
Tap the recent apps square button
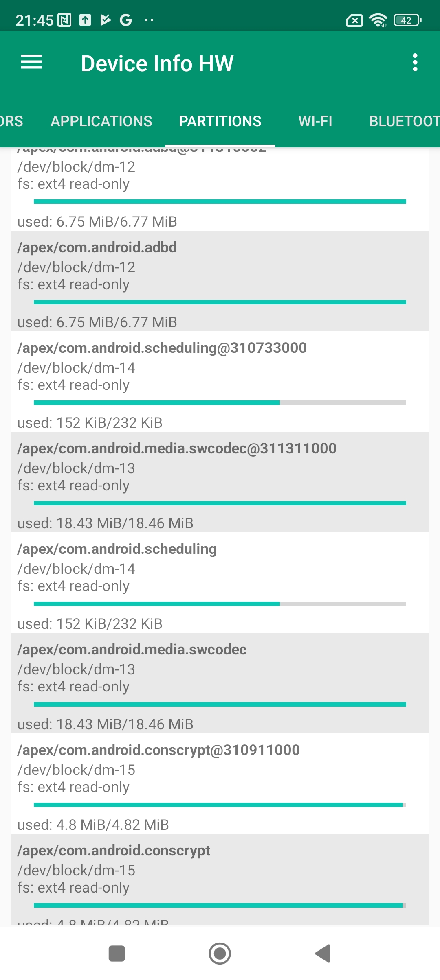click(x=117, y=954)
